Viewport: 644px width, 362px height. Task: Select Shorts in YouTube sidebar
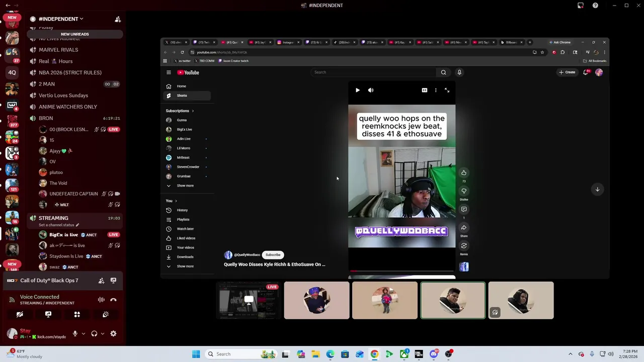coord(188,96)
